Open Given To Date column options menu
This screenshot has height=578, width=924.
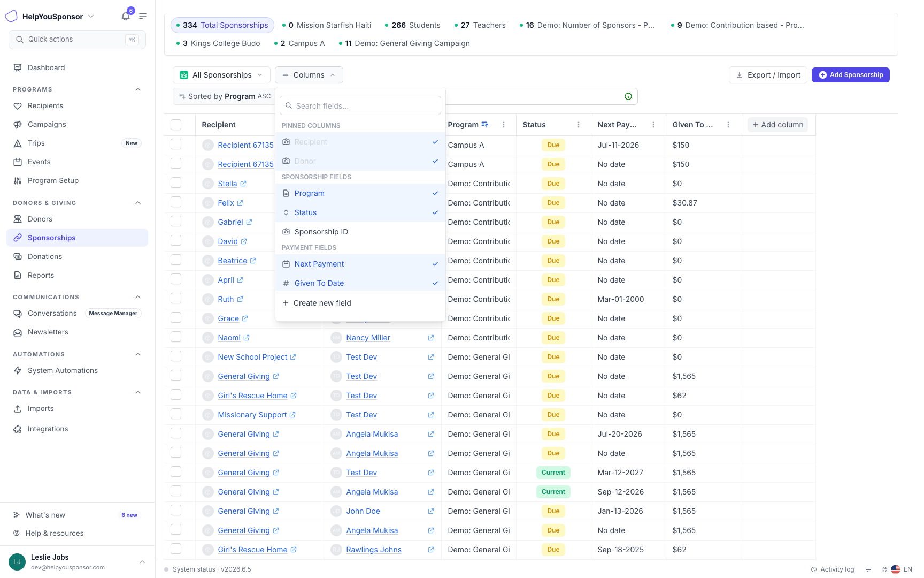pos(728,125)
